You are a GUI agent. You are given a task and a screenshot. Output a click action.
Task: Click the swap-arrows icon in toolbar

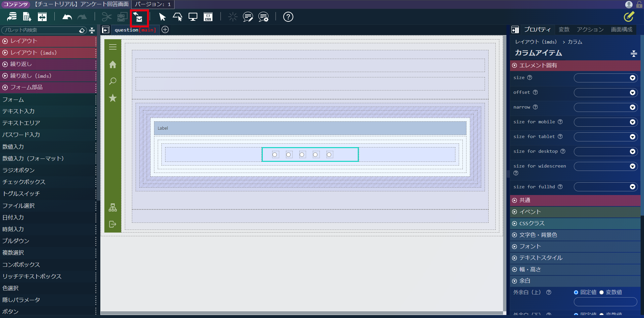42,17
